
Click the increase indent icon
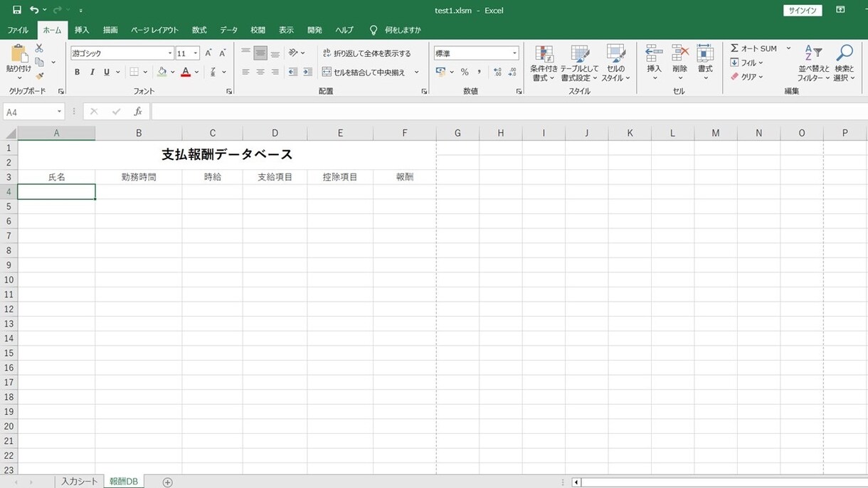(x=307, y=72)
